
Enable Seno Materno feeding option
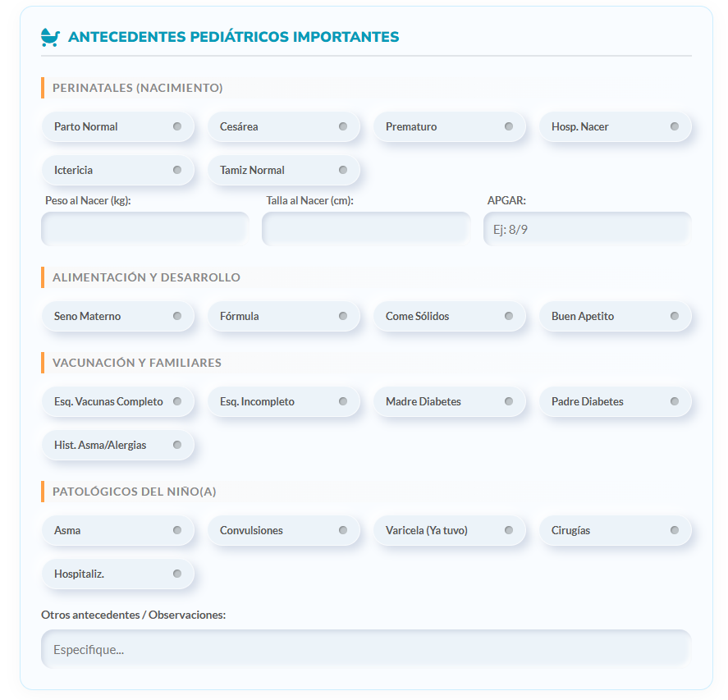coord(118,316)
